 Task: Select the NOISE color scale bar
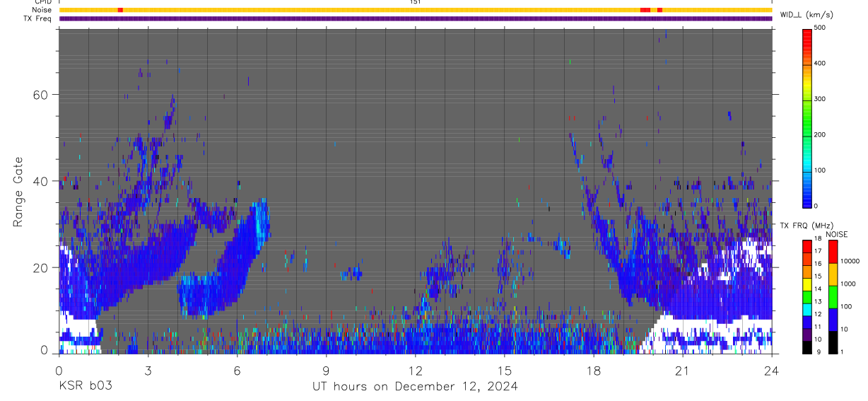coord(833,296)
